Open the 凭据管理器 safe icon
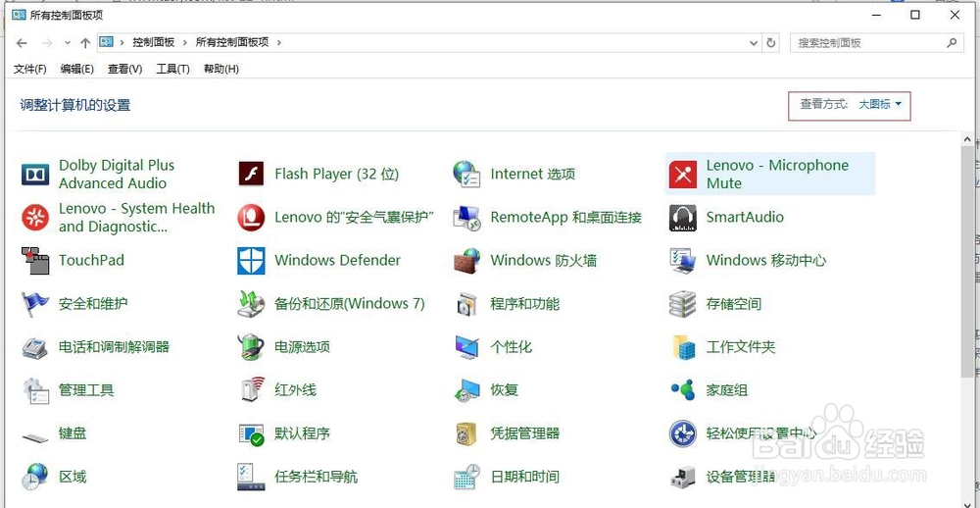The height and width of the screenshot is (508, 980). click(466, 433)
